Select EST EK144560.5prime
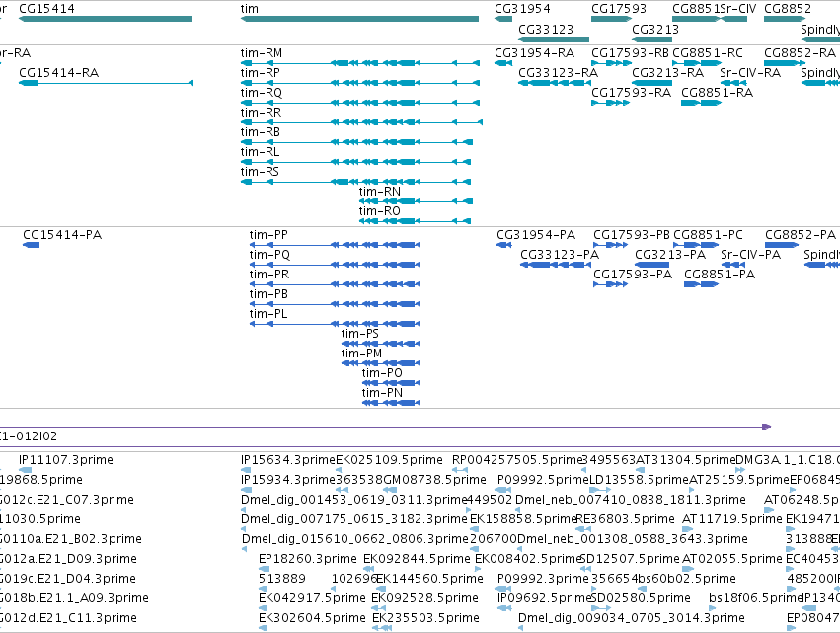 coord(381,589)
